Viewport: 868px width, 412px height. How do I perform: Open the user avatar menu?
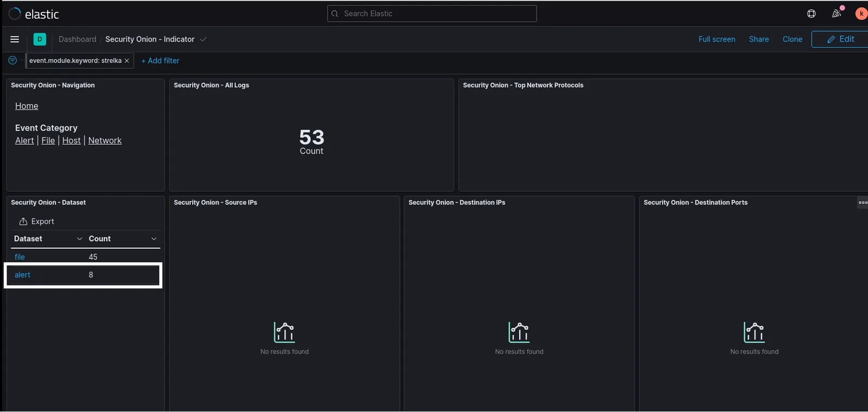tap(861, 14)
